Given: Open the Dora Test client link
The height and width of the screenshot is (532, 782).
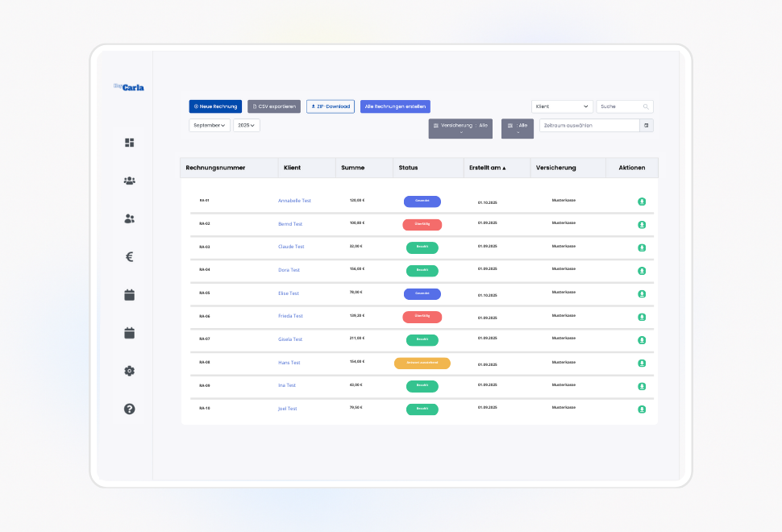Looking at the screenshot, I should pyautogui.click(x=289, y=270).
